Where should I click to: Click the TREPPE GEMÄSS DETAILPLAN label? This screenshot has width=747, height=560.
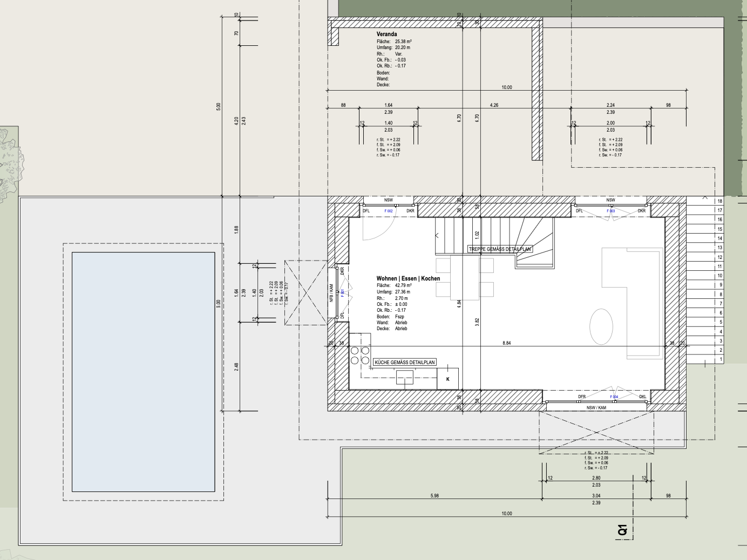pyautogui.click(x=500, y=249)
